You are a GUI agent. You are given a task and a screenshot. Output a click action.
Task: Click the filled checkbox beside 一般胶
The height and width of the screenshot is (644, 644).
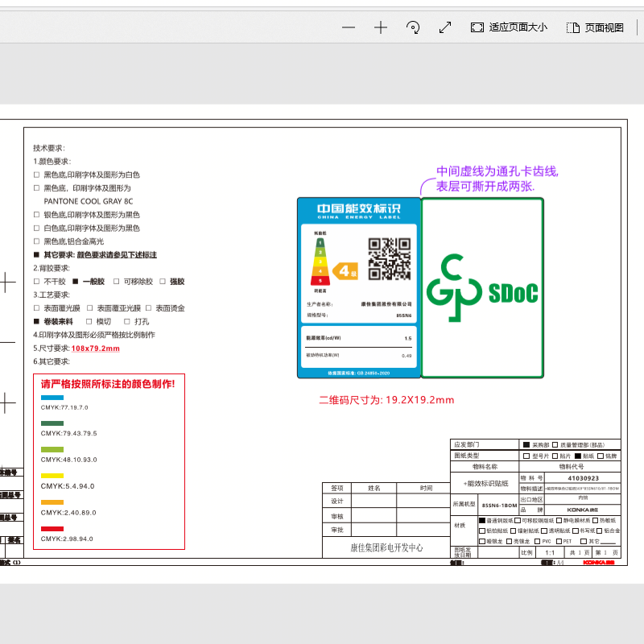(x=75, y=281)
